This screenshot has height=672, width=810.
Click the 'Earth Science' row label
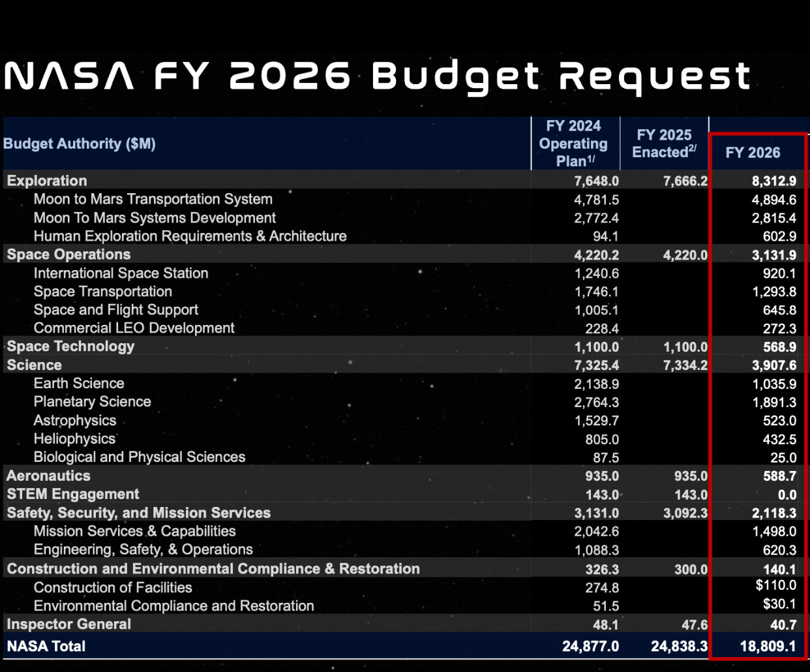click(x=79, y=384)
